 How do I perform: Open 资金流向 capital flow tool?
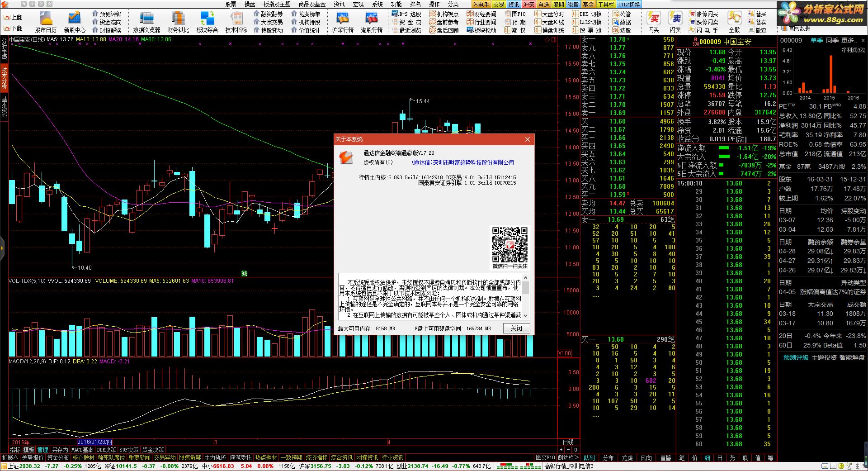[107, 22]
